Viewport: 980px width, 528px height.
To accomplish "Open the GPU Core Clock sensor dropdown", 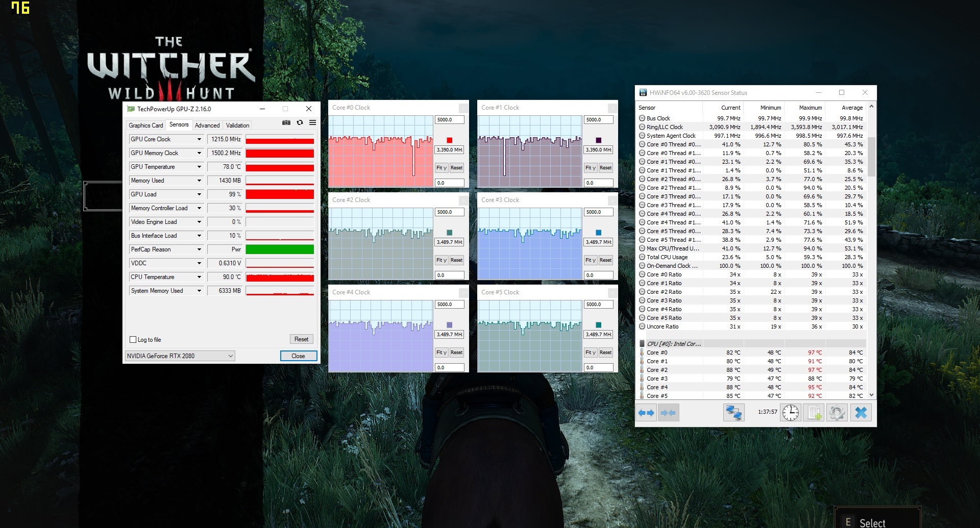I will [x=199, y=139].
